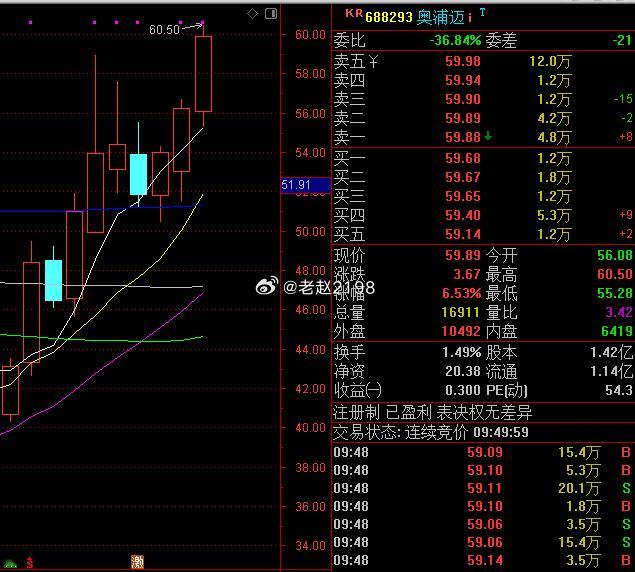Click the stock name 奥浦迈
This screenshot has width=635, height=572.
click(x=441, y=17)
